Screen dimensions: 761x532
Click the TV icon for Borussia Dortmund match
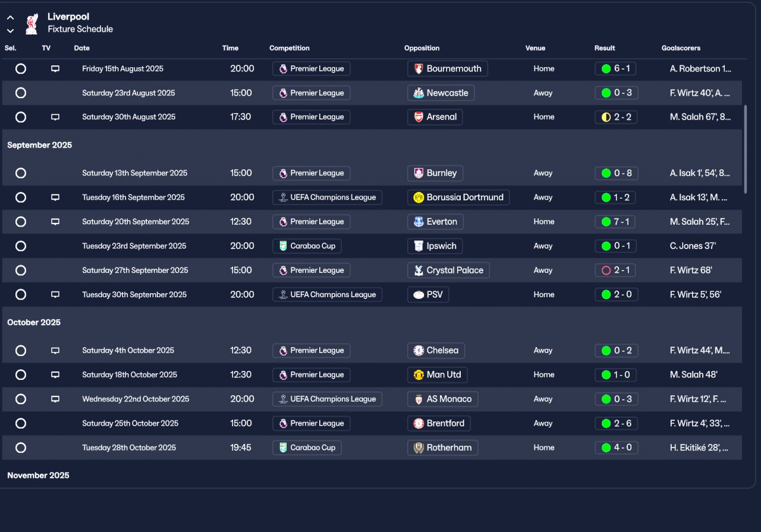(55, 197)
